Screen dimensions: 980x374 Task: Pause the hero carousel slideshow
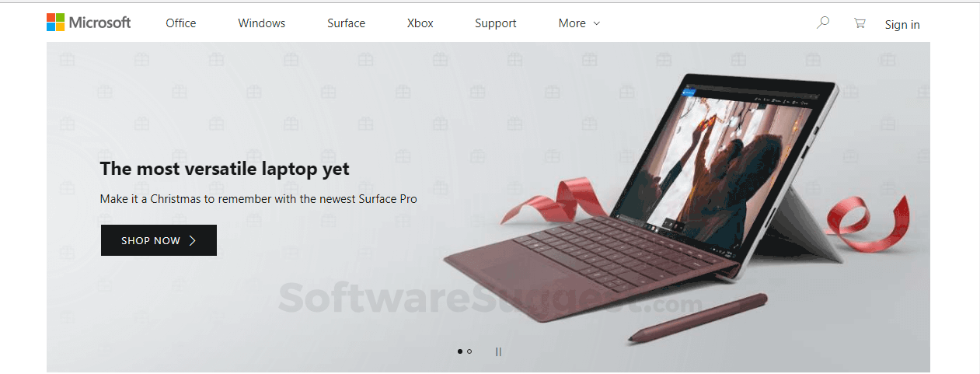click(x=498, y=351)
